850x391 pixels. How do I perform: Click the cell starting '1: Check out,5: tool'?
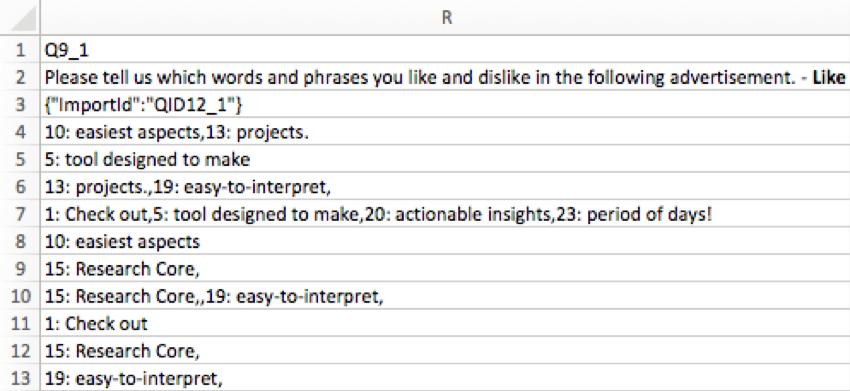[x=446, y=214]
